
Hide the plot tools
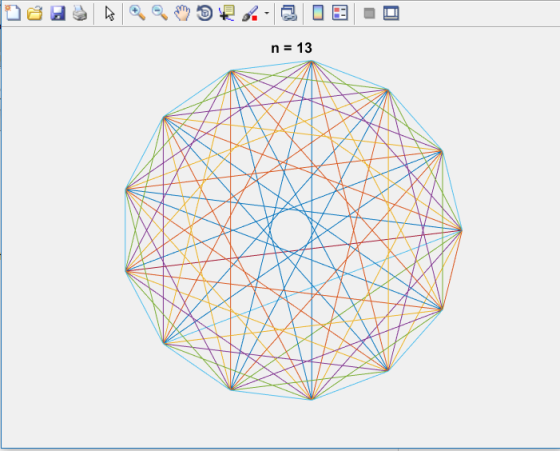pyautogui.click(x=369, y=14)
